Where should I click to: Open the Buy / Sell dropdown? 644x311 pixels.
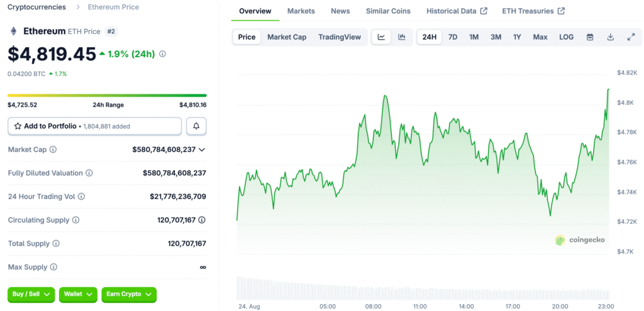click(x=31, y=295)
